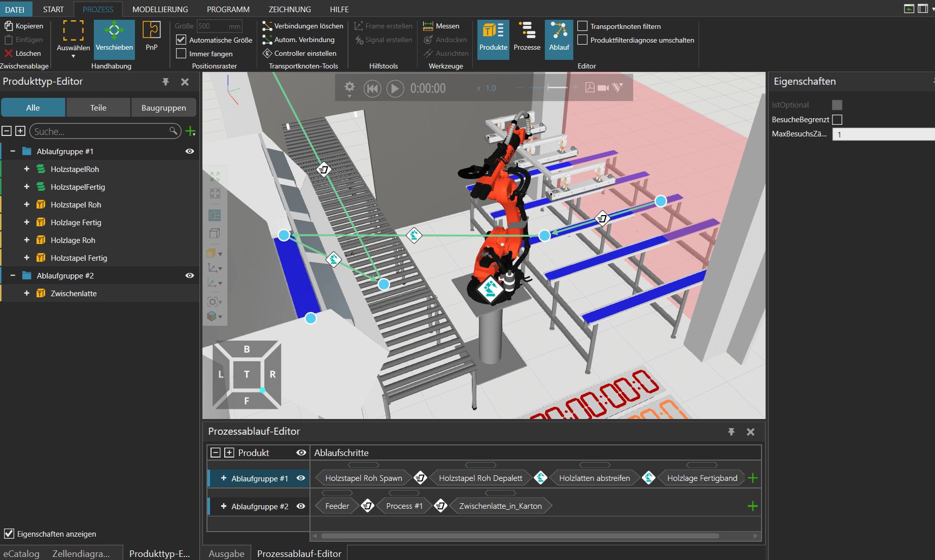Collapse Ablaufgruppe #1 in the tree
935x560 pixels.
[13, 151]
